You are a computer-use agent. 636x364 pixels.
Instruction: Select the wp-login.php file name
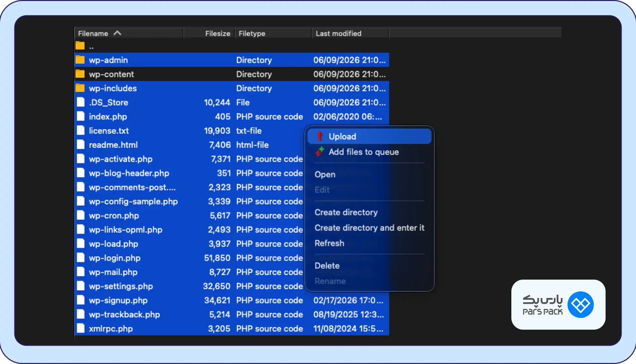click(x=115, y=258)
